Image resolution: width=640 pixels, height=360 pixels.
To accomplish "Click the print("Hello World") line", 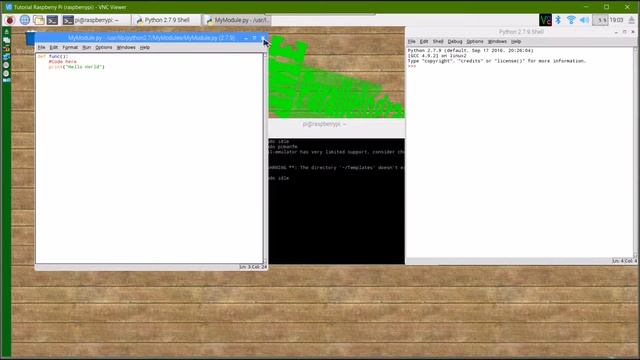I will tap(76, 67).
